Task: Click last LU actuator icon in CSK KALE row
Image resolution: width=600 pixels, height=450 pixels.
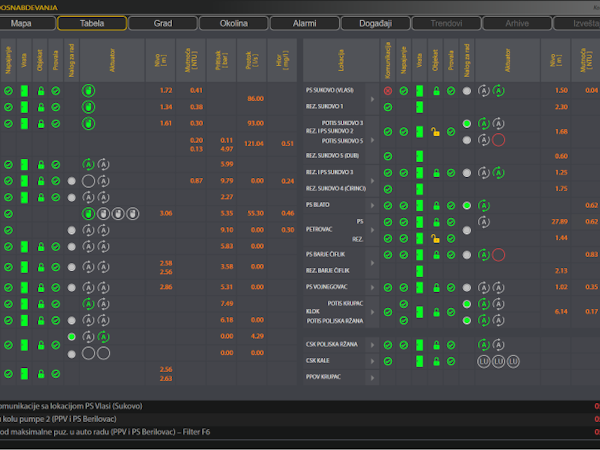Action: pyautogui.click(x=513, y=361)
